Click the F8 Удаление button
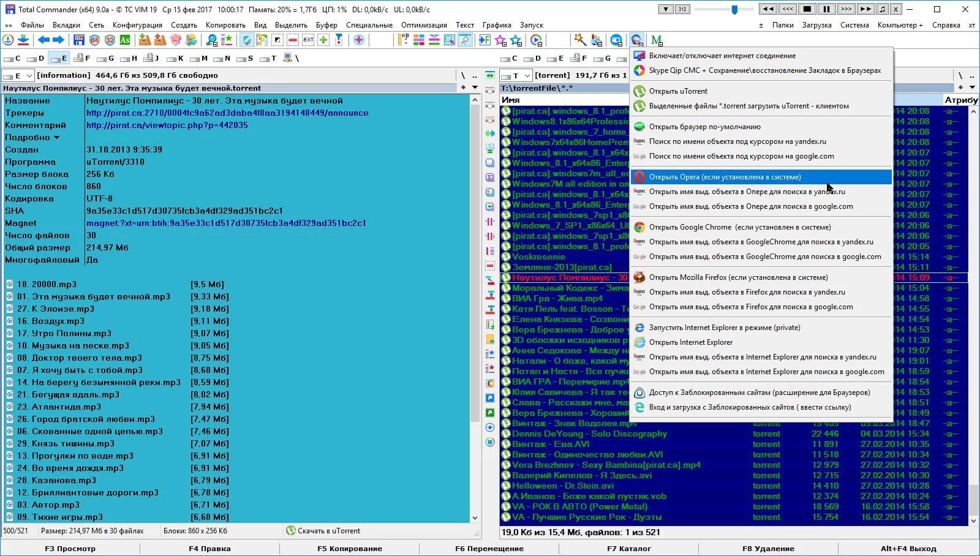The image size is (980, 556). tap(768, 549)
